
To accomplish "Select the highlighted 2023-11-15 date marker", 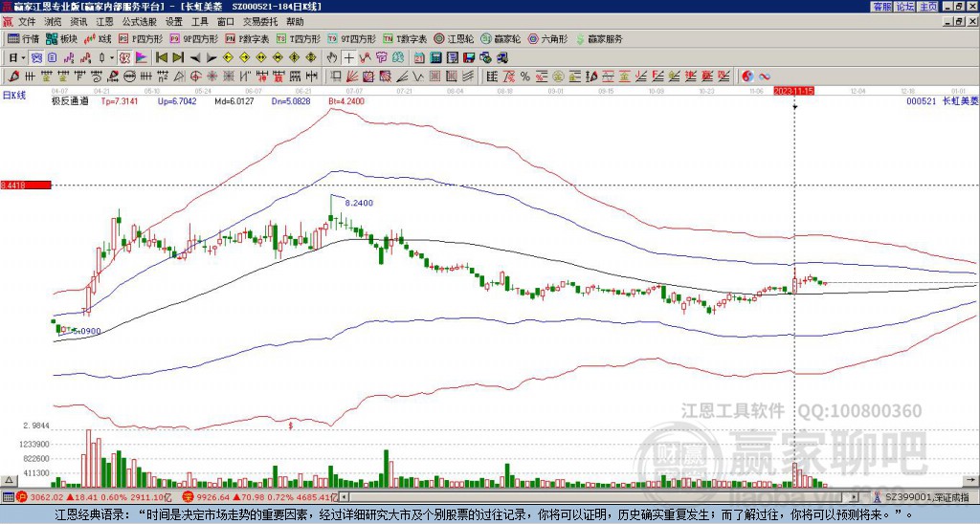I will 793,91.
